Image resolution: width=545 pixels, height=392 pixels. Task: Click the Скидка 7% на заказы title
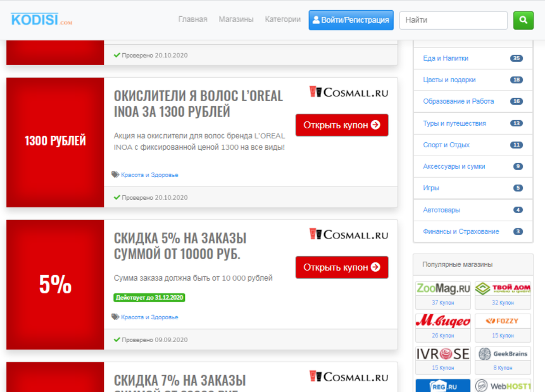point(180,383)
